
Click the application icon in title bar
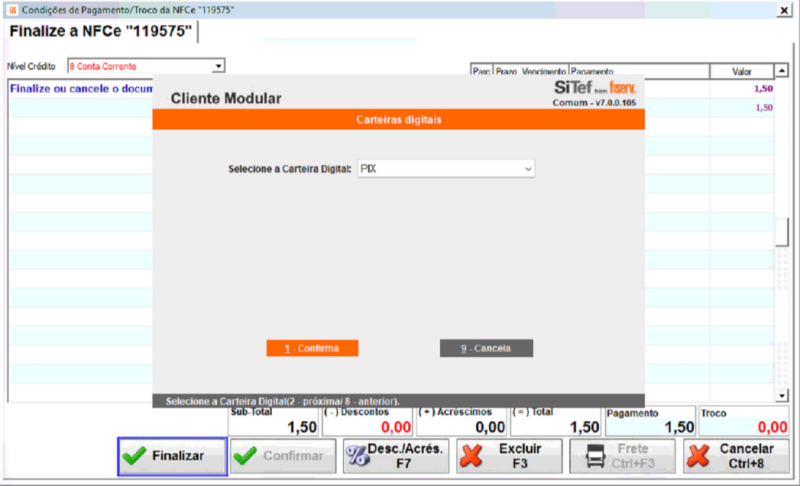(x=13, y=10)
